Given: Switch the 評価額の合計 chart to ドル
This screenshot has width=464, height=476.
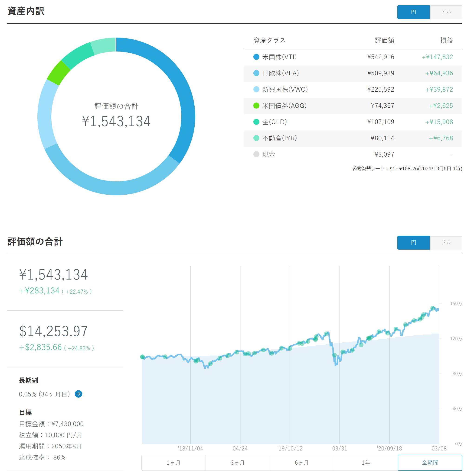Looking at the screenshot, I should [x=446, y=242].
